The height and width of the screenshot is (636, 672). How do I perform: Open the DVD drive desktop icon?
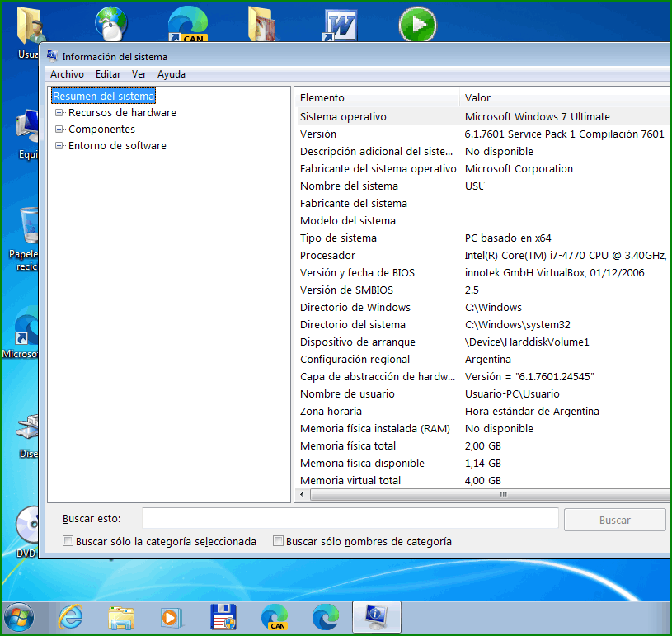tap(26, 533)
